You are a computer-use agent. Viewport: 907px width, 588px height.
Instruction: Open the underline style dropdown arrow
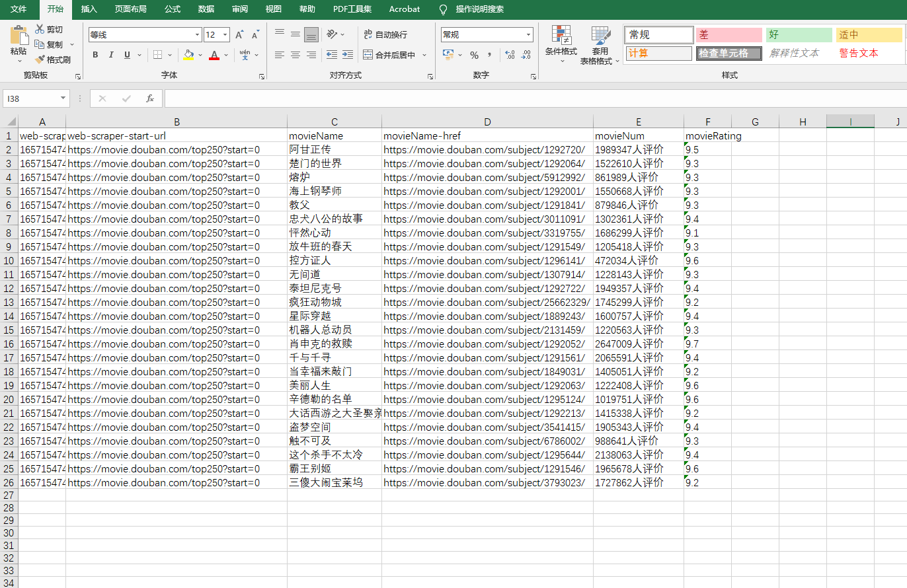138,55
